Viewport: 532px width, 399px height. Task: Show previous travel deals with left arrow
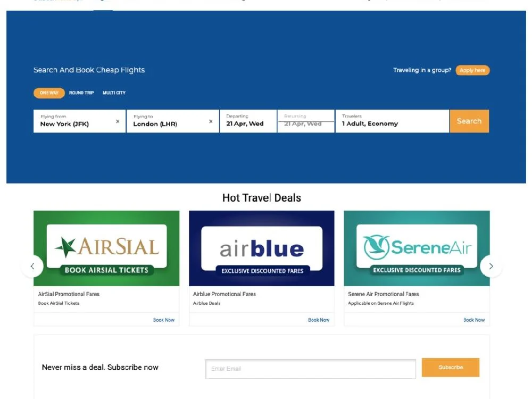32,267
